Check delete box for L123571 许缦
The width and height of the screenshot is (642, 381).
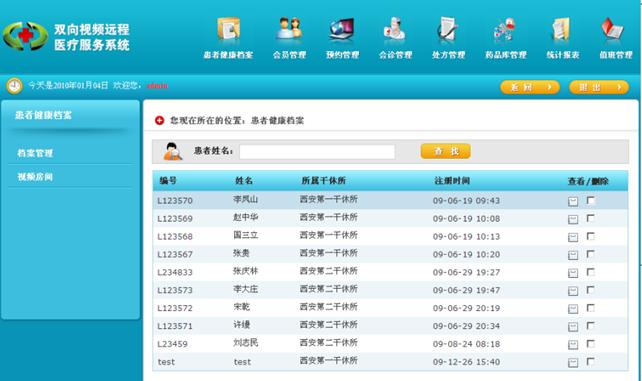pos(591,326)
